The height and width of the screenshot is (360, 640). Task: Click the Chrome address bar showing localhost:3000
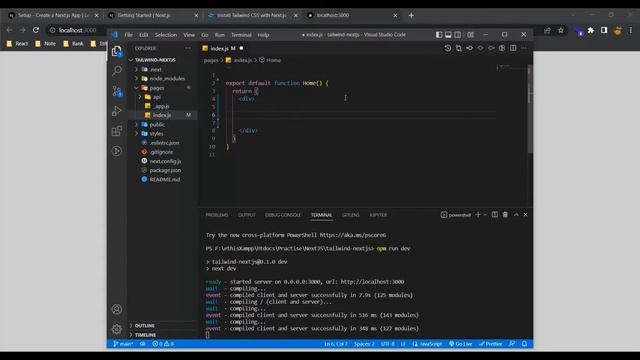coord(78,30)
